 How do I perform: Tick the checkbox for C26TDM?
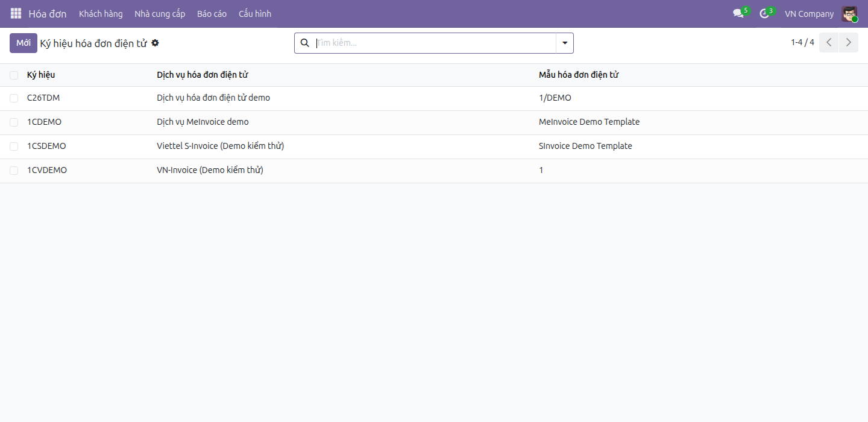[x=14, y=98]
